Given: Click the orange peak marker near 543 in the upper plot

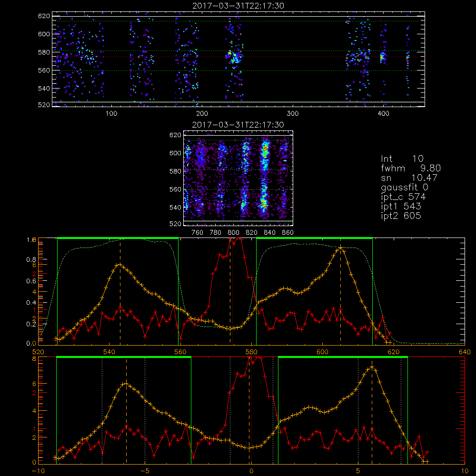Looking at the screenshot, I should 120,265.
